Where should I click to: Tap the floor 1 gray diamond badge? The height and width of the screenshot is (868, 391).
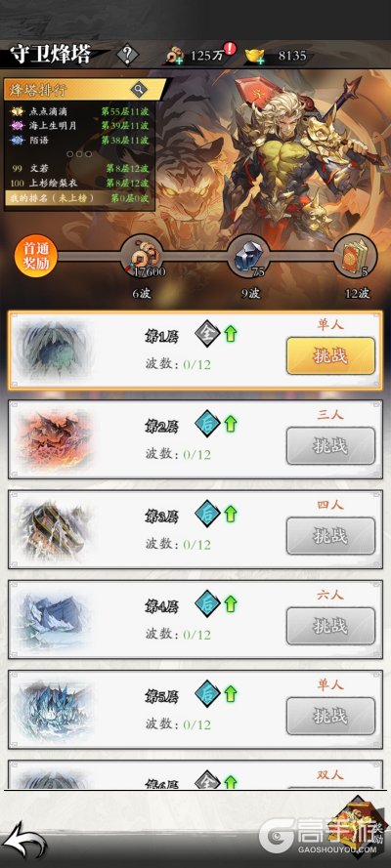pyautogui.click(x=207, y=334)
